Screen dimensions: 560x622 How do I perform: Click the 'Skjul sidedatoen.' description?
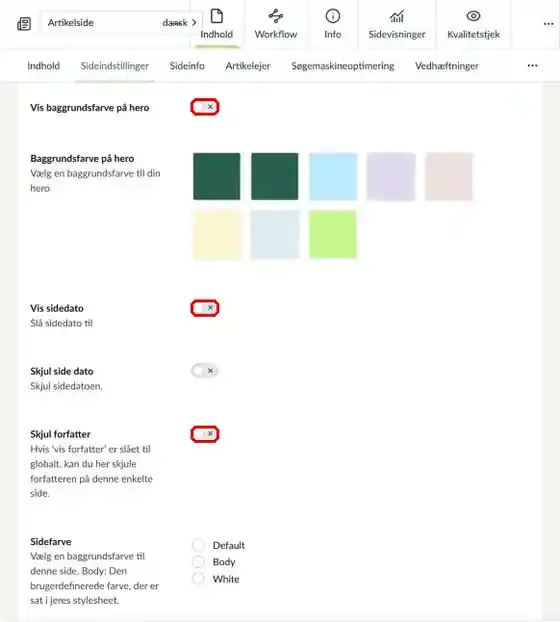pyautogui.click(x=66, y=386)
